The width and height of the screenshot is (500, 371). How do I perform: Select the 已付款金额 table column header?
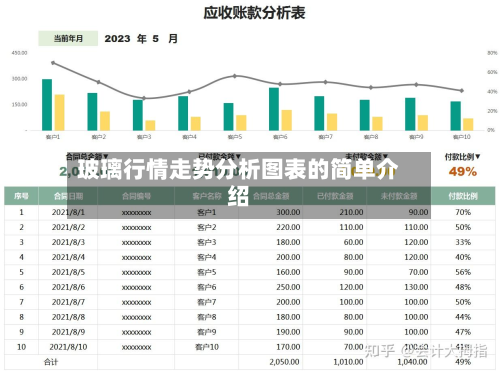[x=335, y=196]
